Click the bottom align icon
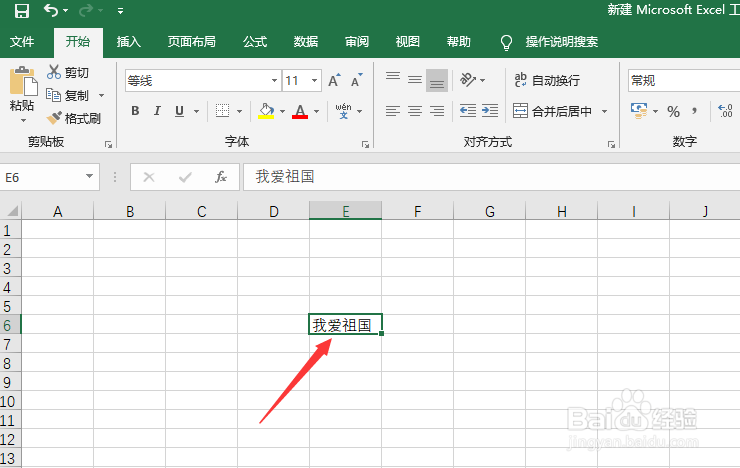The width and height of the screenshot is (740, 468). pos(437,81)
